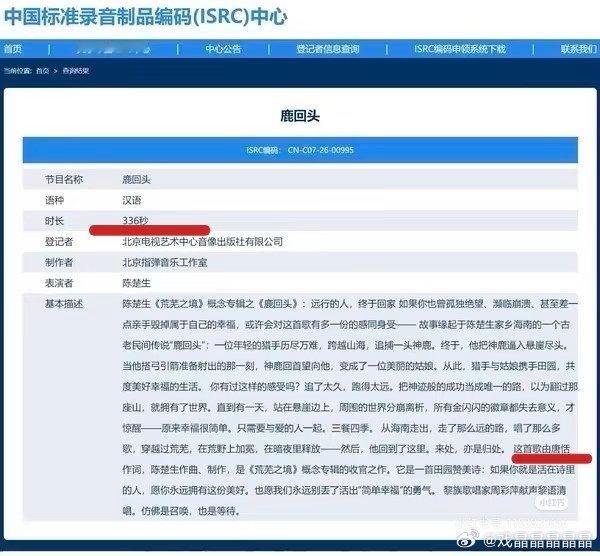Click 北京电视艺术中心音像出版社有限公司 registrant value

(x=202, y=241)
